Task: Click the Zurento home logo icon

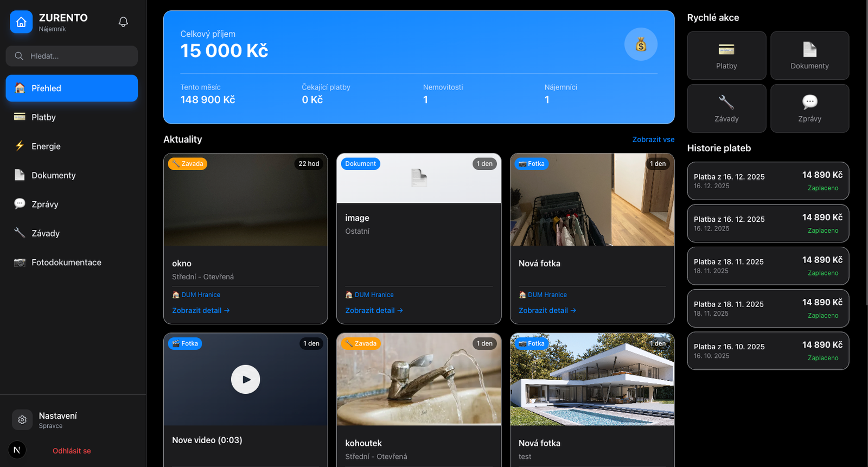Action: [x=21, y=22]
